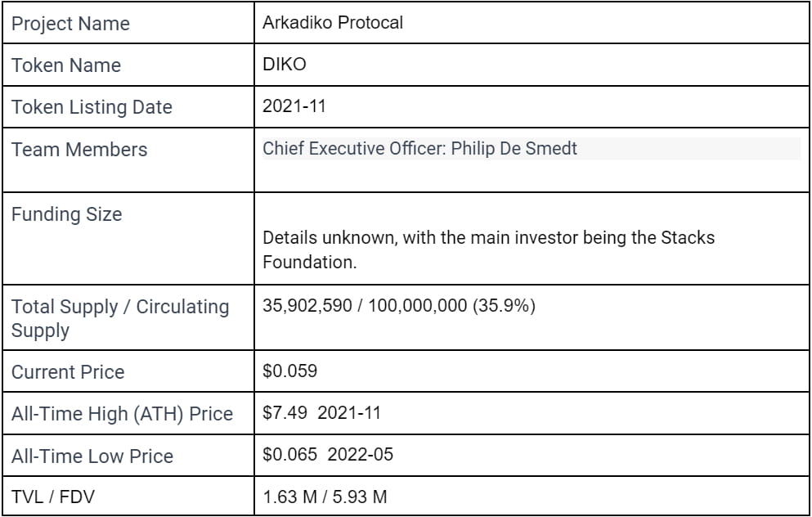Select the 35,902,590 / 100,000,000 supply value
Screen dimensions: 812x517
pos(399,307)
